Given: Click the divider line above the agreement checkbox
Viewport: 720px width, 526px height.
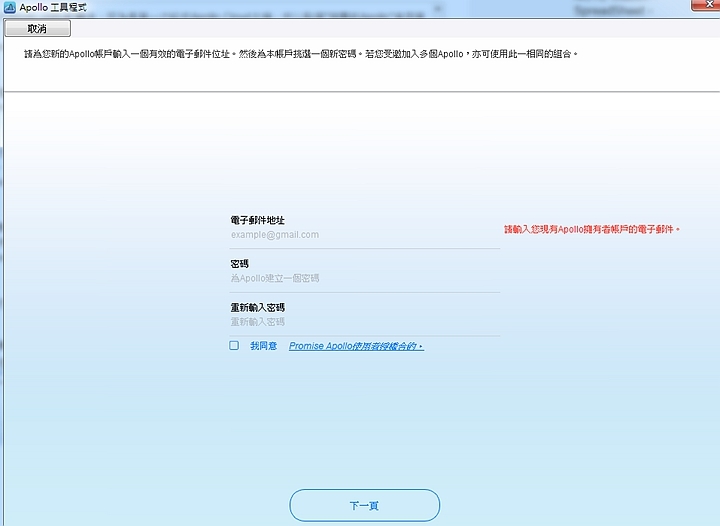Looking at the screenshot, I should (x=364, y=335).
